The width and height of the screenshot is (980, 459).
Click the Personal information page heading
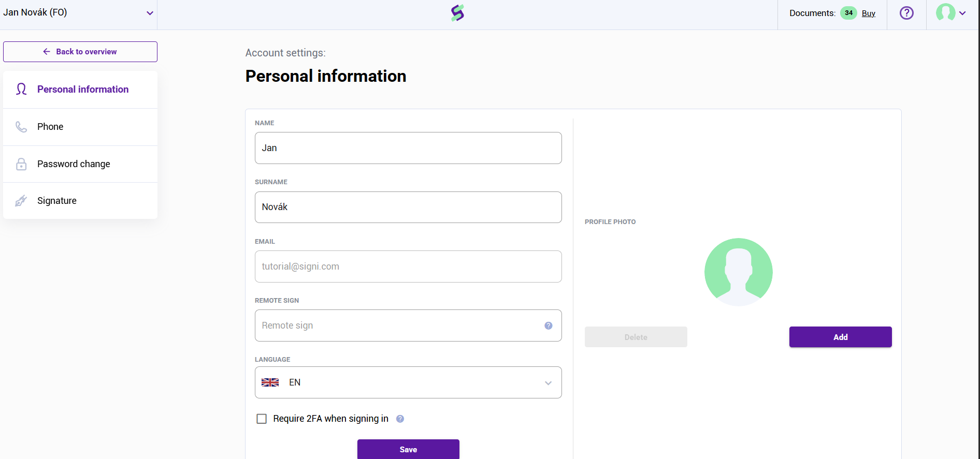326,76
